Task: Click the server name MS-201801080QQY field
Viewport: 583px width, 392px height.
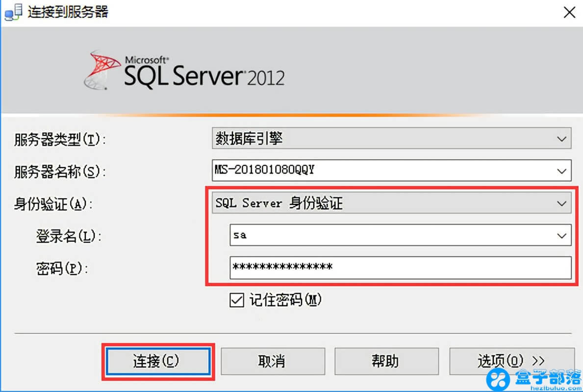Action: pos(343,170)
